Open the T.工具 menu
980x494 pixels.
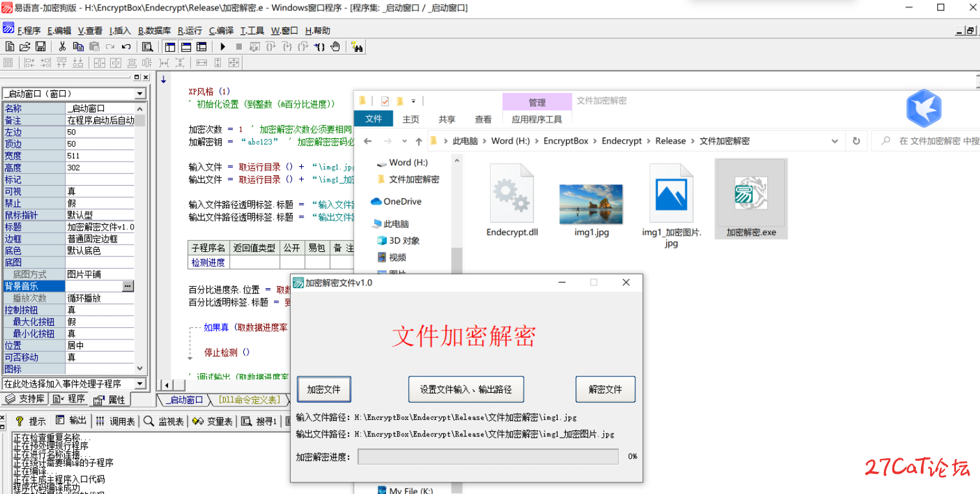252,31
